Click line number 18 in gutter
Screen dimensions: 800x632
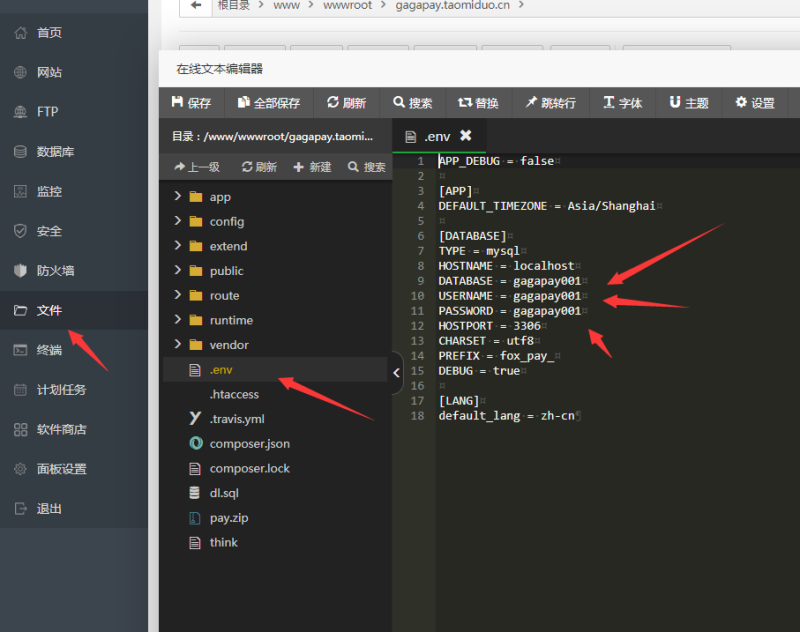click(x=417, y=416)
